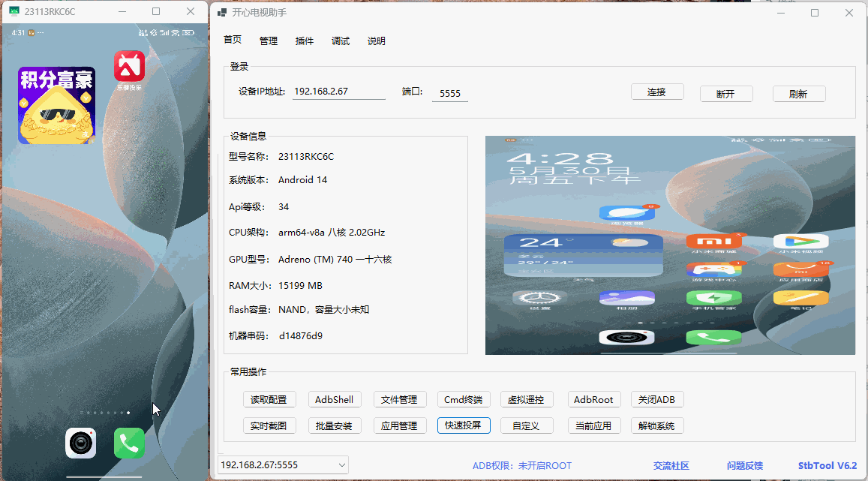
Task: Open 应用管理 from common operations
Action: coord(399,425)
